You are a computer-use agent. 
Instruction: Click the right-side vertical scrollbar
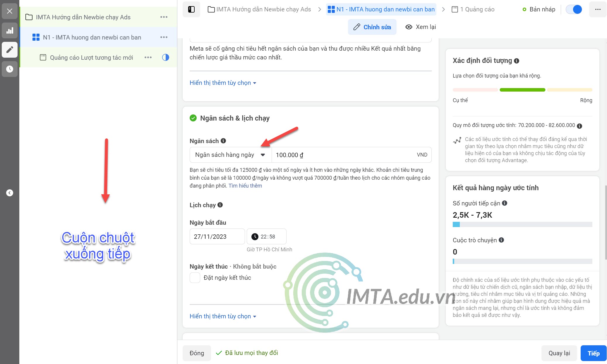[x=606, y=222]
